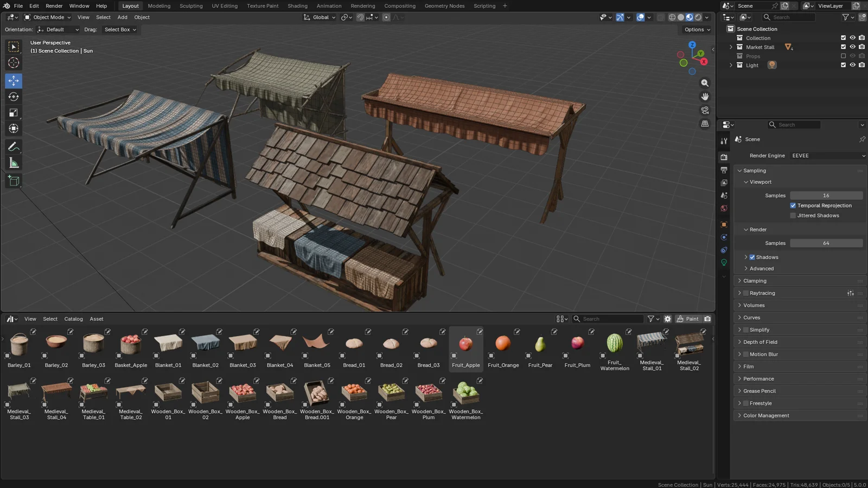Click the World Properties icon in the Properties editor
The width and height of the screenshot is (868, 488).
[x=724, y=208]
